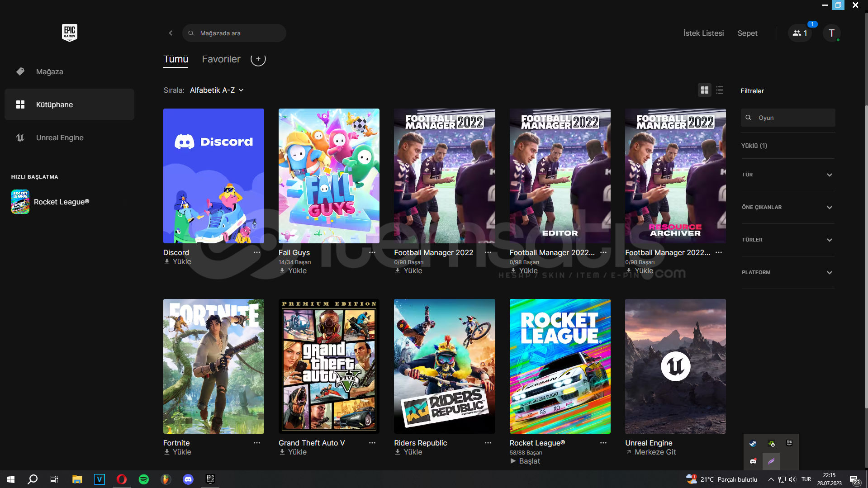Open Discord from the taskbar
The width and height of the screenshot is (868, 488).
pos(188,479)
